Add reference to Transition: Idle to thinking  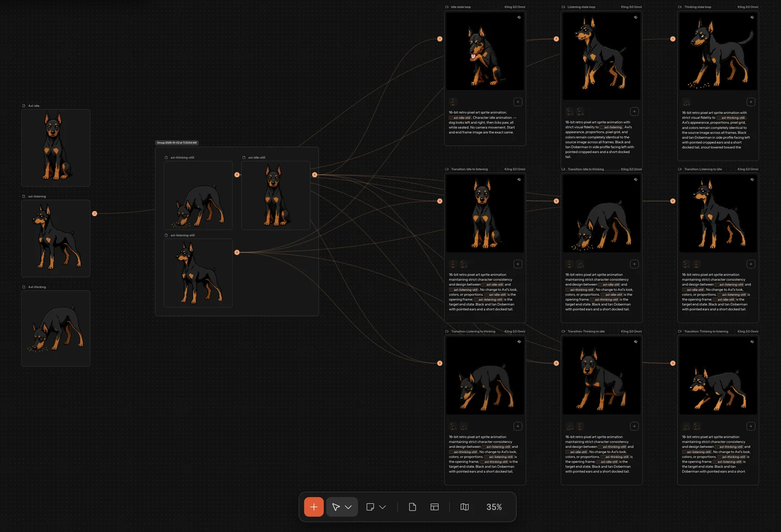tap(634, 264)
